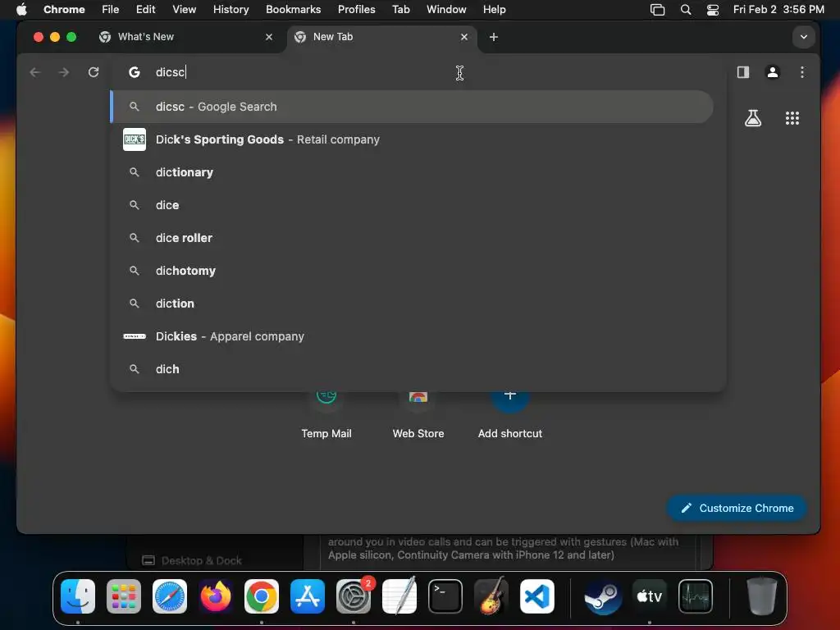This screenshot has width=840, height=630.
Task: Open Search Labs flask icon
Action: tap(753, 118)
